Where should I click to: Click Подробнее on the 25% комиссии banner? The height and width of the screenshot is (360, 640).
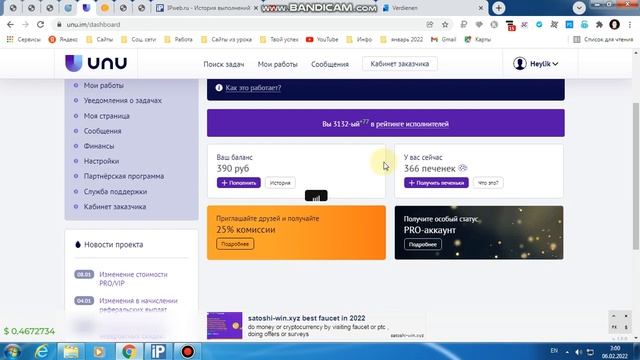tap(235, 244)
